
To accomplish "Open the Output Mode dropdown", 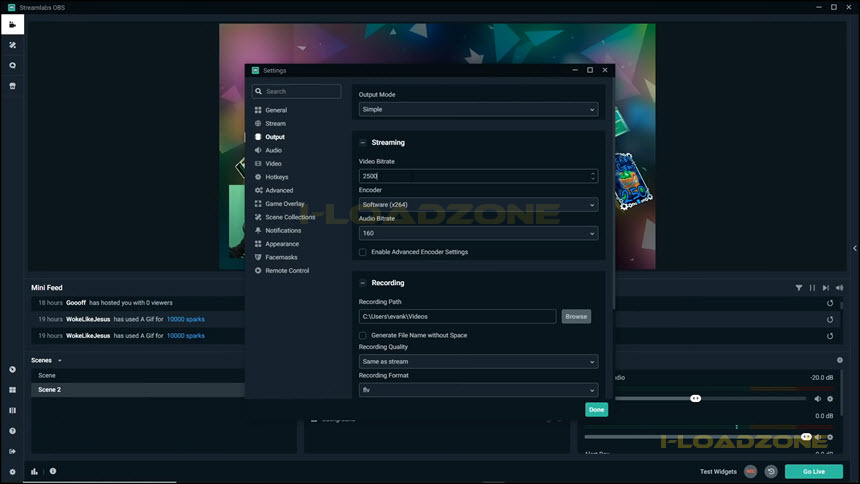I will [x=478, y=109].
